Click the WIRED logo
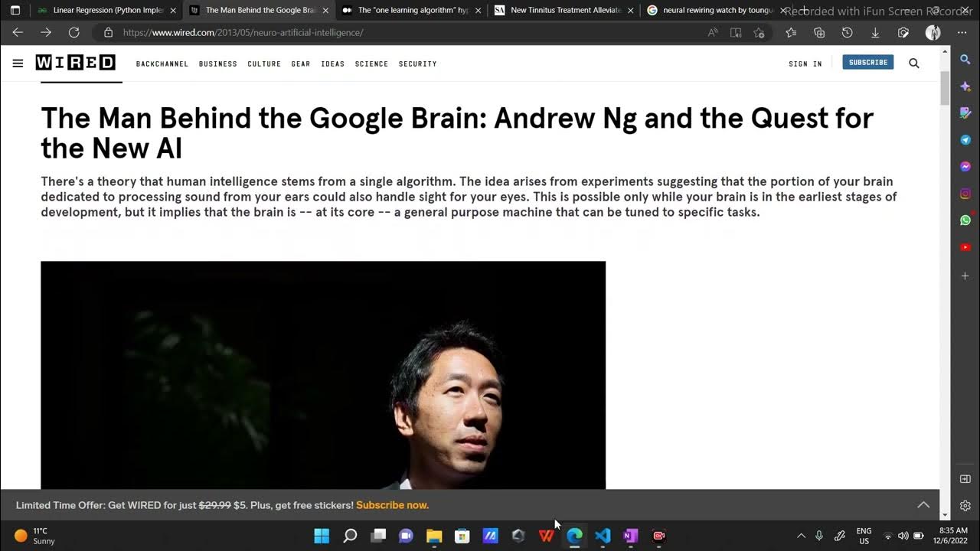This screenshot has height=551, width=980. pyautogui.click(x=75, y=63)
